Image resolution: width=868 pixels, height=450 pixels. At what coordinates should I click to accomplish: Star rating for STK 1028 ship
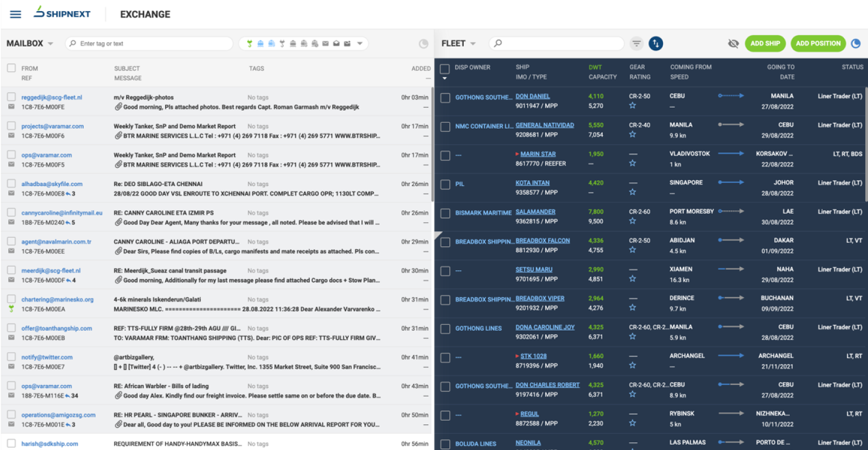[633, 366]
